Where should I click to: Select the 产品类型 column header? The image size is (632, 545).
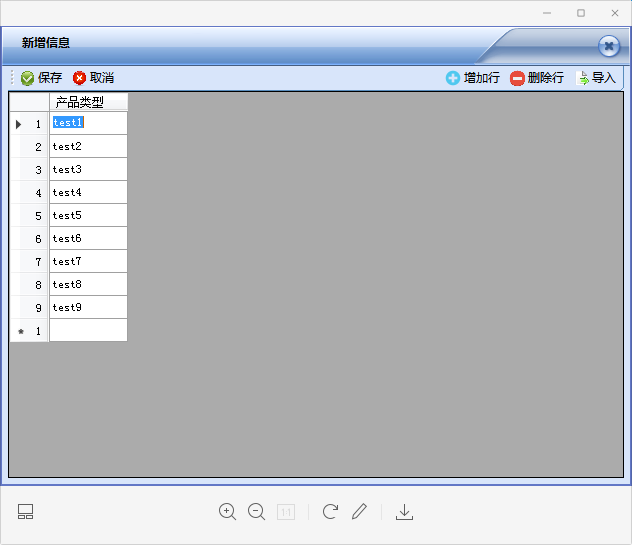(89, 102)
